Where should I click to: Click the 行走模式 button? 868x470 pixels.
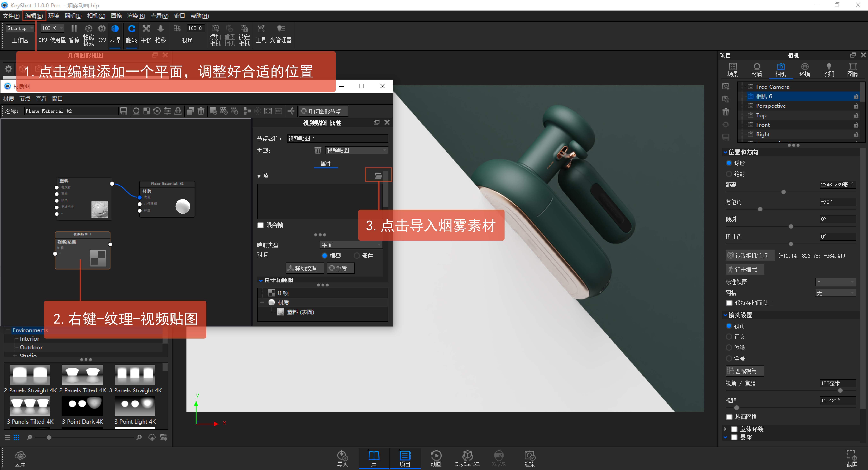coord(745,269)
